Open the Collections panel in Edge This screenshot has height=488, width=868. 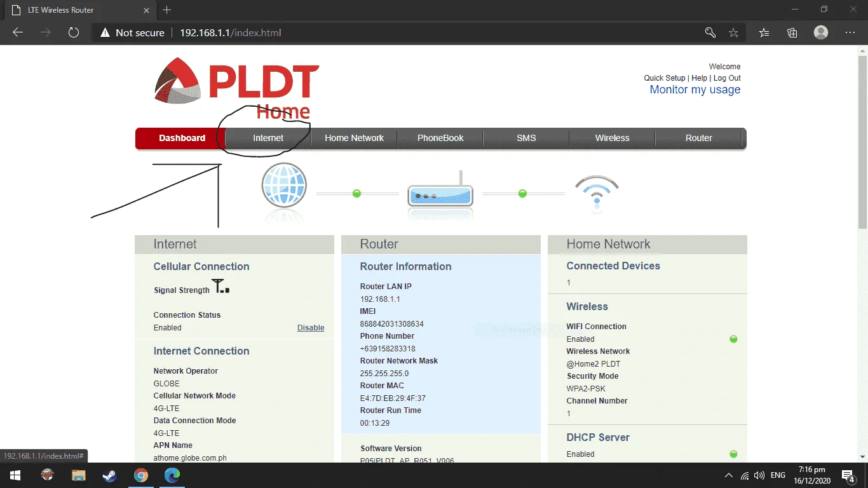coord(792,32)
